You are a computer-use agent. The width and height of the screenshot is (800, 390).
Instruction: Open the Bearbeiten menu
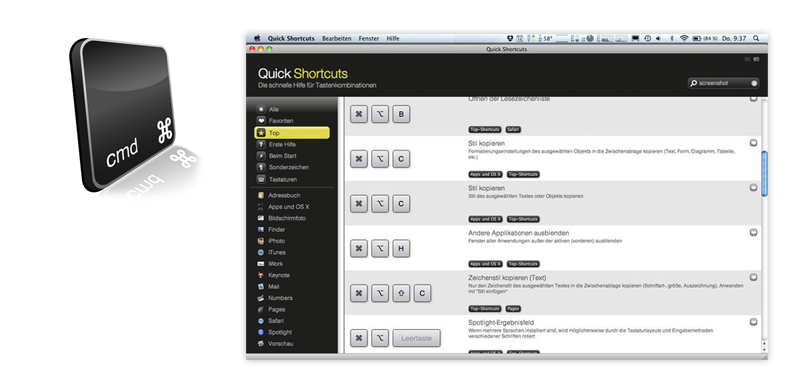point(337,38)
